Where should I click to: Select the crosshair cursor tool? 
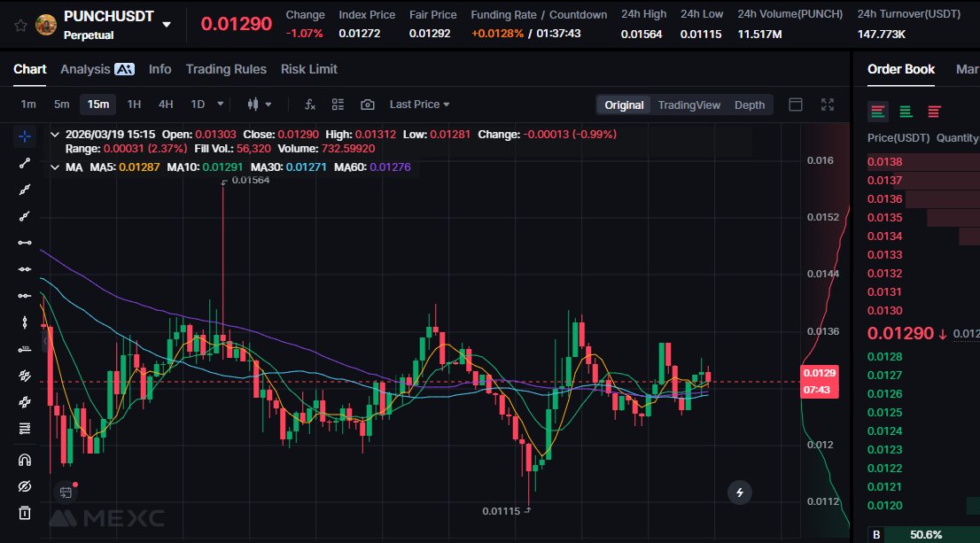pyautogui.click(x=25, y=136)
